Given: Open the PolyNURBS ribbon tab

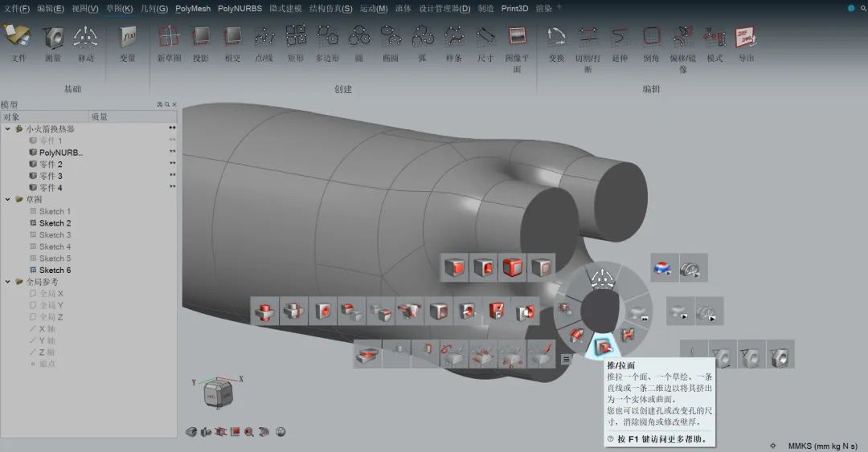Looking at the screenshot, I should 240,8.
